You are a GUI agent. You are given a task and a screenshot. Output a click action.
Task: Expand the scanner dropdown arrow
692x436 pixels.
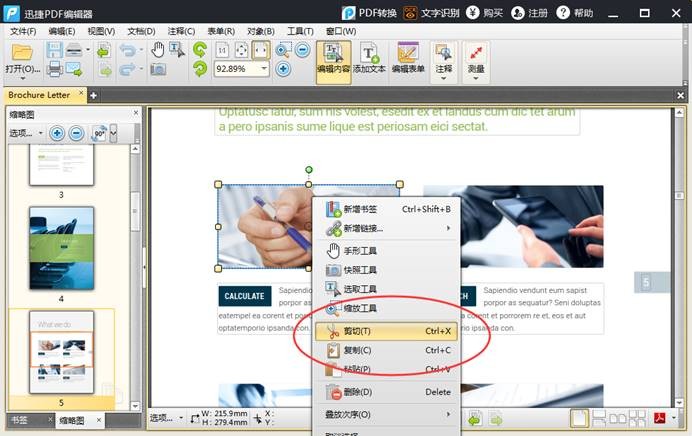click(88, 50)
